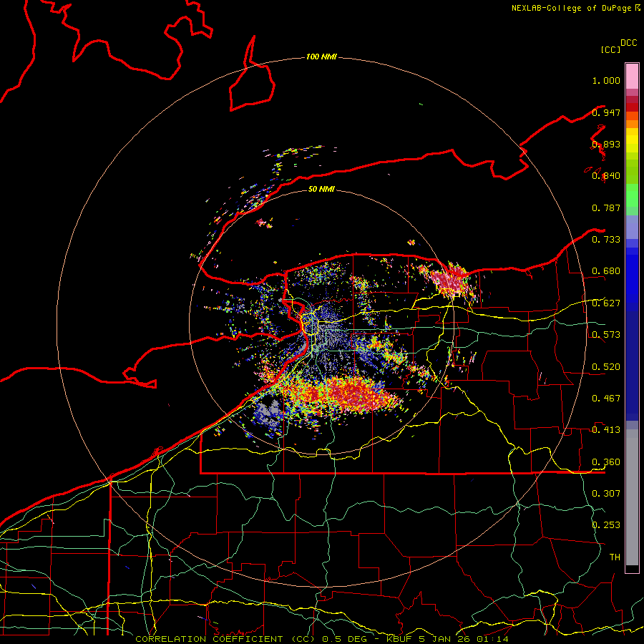Screen dimensions: 644x644
Task: Click the 0.360 scale value
Action: click(x=606, y=462)
